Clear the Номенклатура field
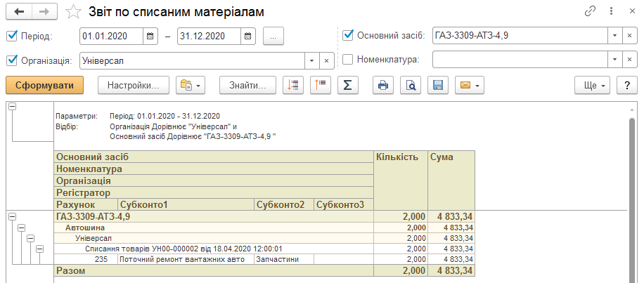This screenshot has height=283, width=644. [630, 60]
